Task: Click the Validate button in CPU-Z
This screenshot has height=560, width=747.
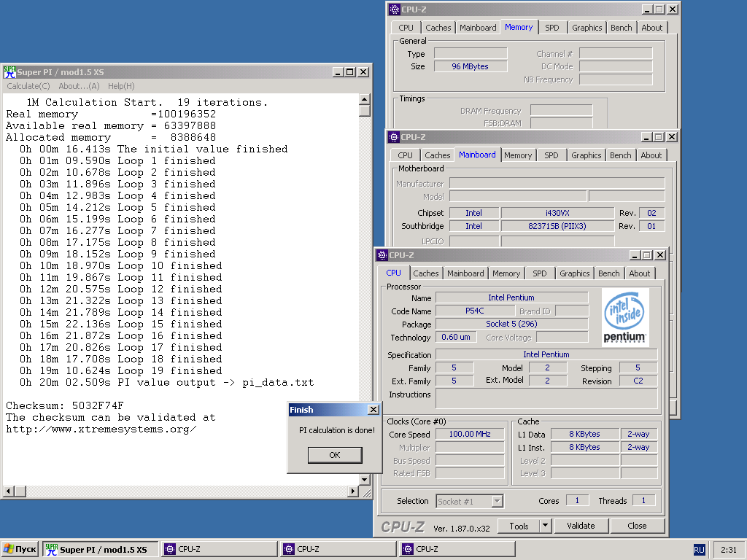Action: coord(581,526)
